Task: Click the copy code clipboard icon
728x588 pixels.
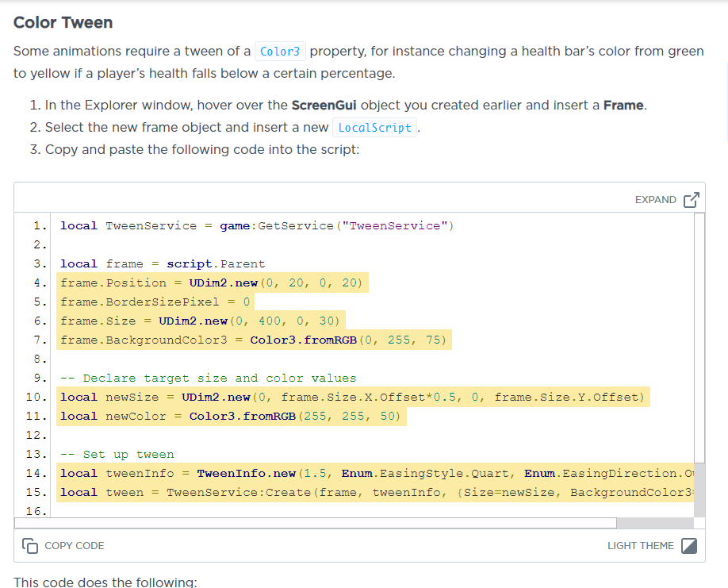Action: [30, 545]
